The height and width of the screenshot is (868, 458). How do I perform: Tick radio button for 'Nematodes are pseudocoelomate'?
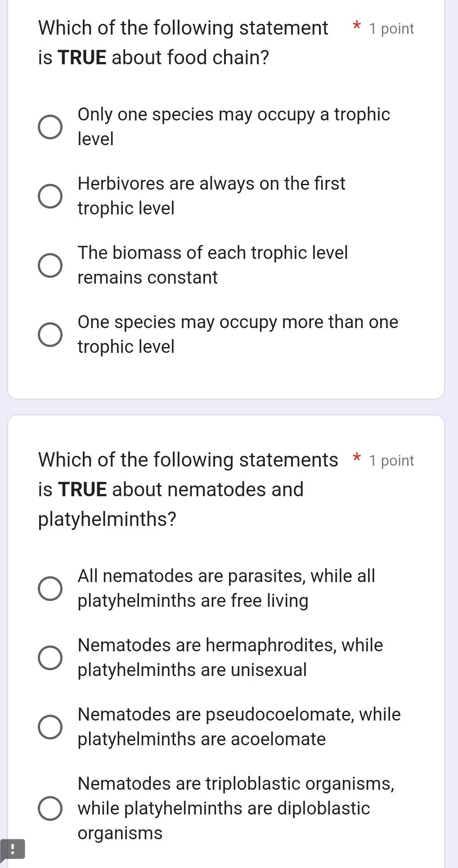click(x=49, y=727)
